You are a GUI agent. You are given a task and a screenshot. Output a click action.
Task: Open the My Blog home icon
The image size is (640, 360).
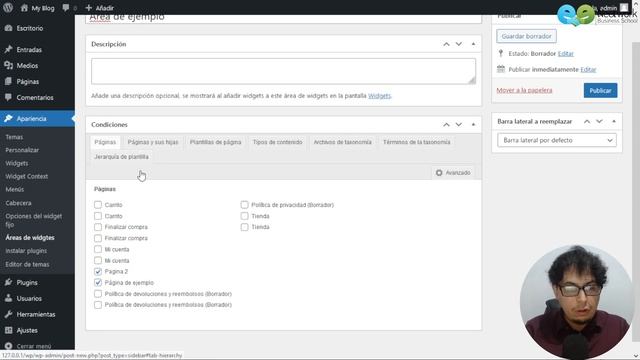pyautogui.click(x=24, y=8)
